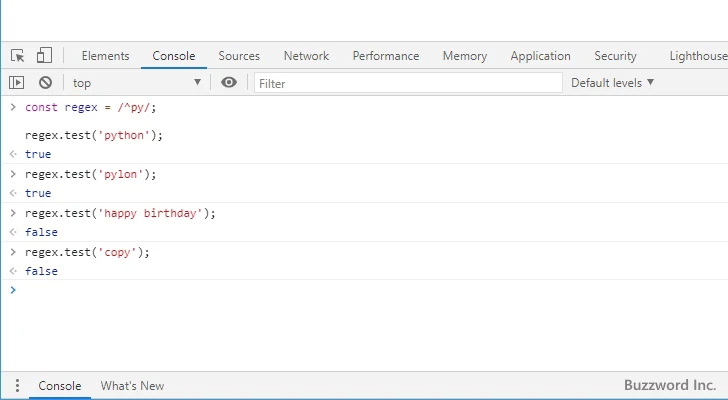Click the empty console prompt line
This screenshot has height=400, width=728.
[300, 291]
